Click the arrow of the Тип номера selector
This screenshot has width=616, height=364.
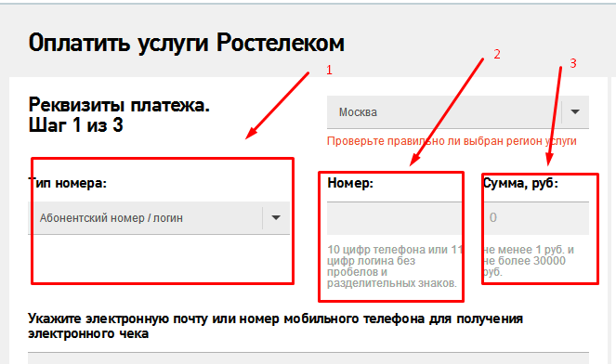click(276, 218)
